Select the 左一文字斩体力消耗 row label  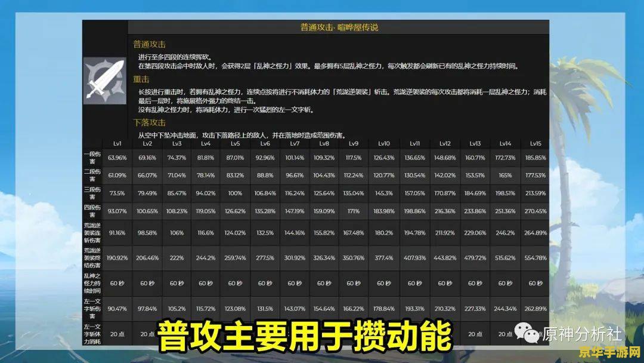92,334
